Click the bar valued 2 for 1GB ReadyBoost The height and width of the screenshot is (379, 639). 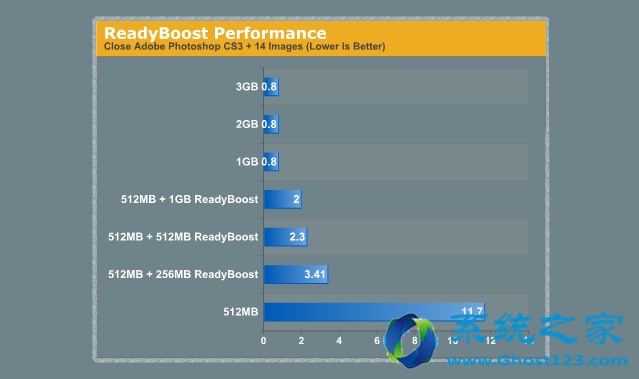tap(283, 199)
